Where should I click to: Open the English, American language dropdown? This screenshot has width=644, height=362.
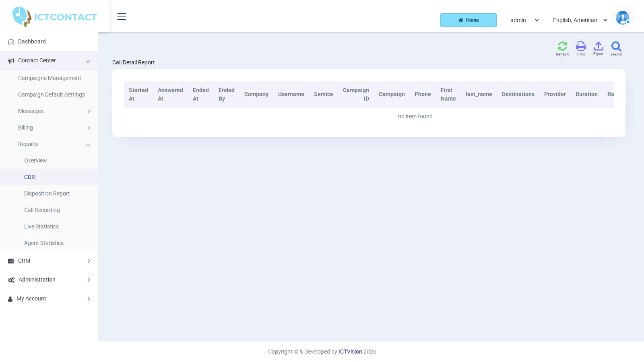click(x=580, y=20)
